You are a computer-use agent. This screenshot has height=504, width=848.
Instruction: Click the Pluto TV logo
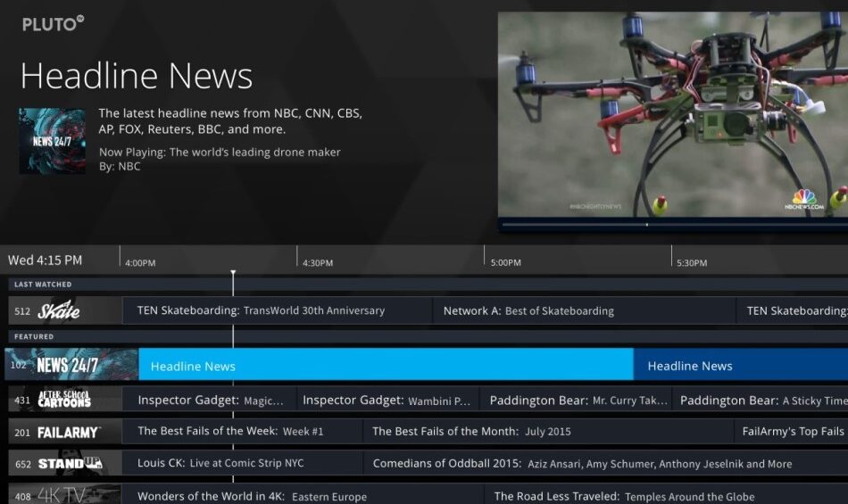click(53, 24)
